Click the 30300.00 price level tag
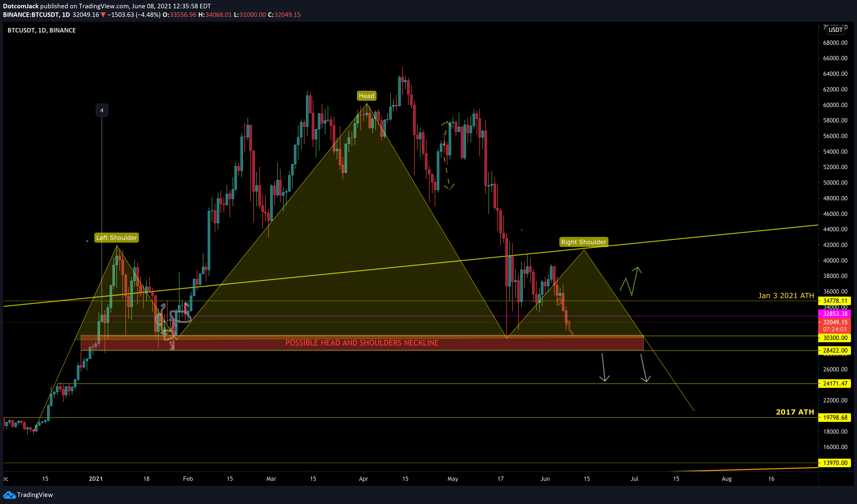The width and height of the screenshot is (857, 504). [835, 338]
